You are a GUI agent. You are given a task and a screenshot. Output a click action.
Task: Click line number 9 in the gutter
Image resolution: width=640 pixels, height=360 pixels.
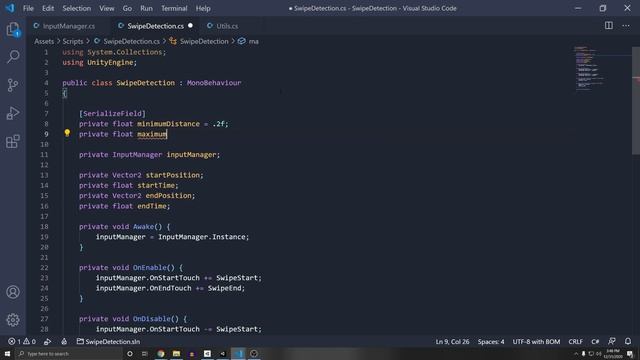[46, 134]
